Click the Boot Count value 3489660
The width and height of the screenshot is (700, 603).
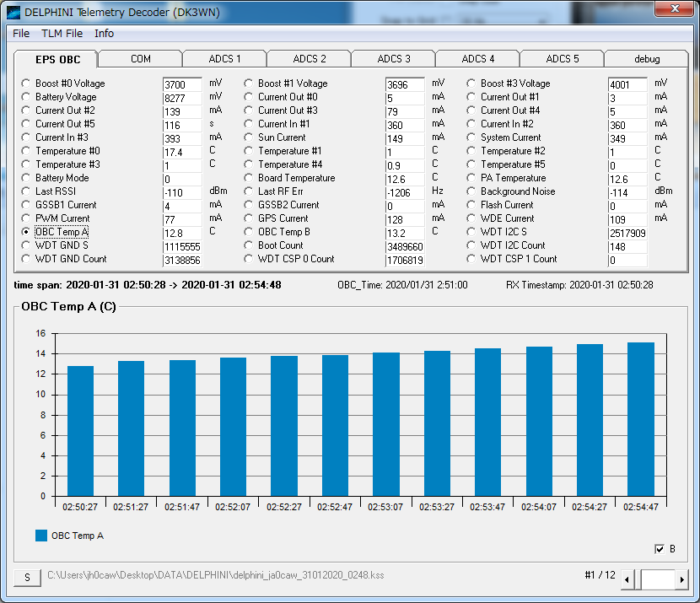(x=405, y=246)
